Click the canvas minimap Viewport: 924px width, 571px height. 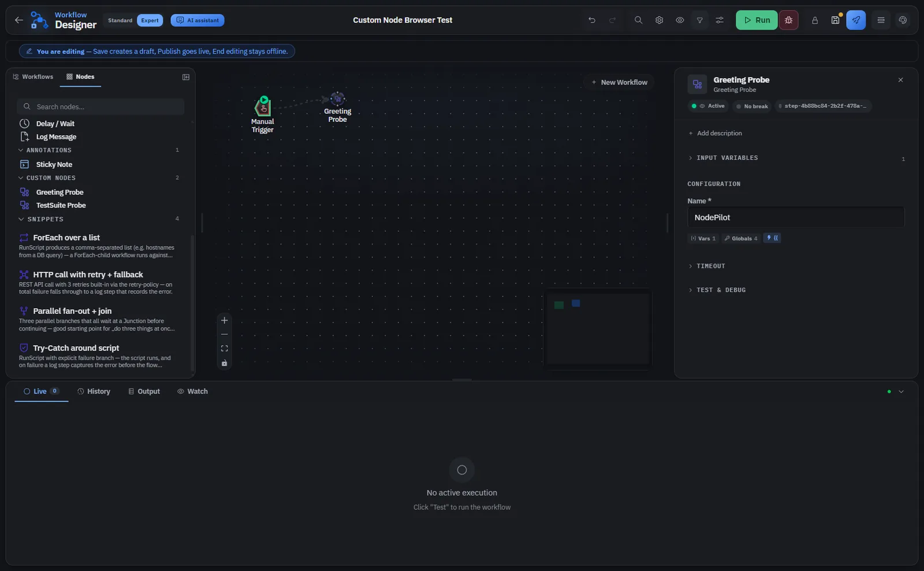click(598, 329)
